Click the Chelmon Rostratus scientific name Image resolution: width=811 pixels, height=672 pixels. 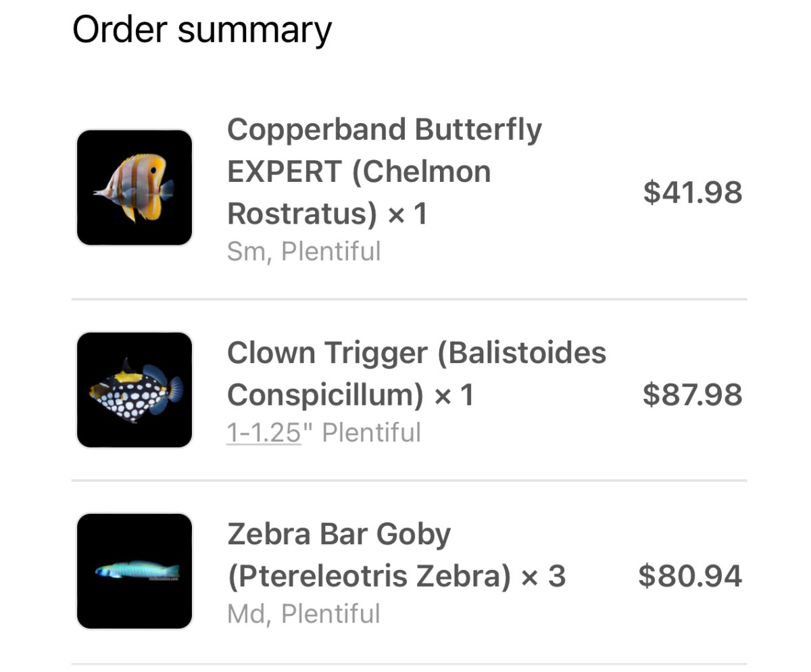(x=359, y=193)
